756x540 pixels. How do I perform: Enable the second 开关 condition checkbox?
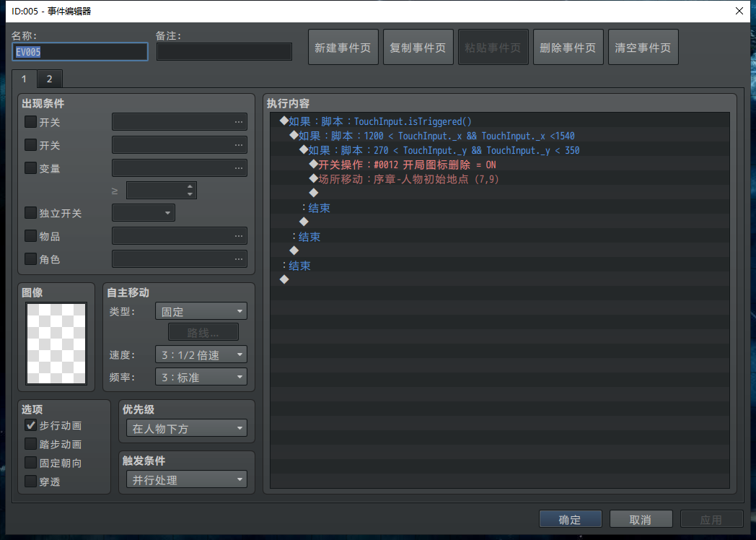click(30, 145)
